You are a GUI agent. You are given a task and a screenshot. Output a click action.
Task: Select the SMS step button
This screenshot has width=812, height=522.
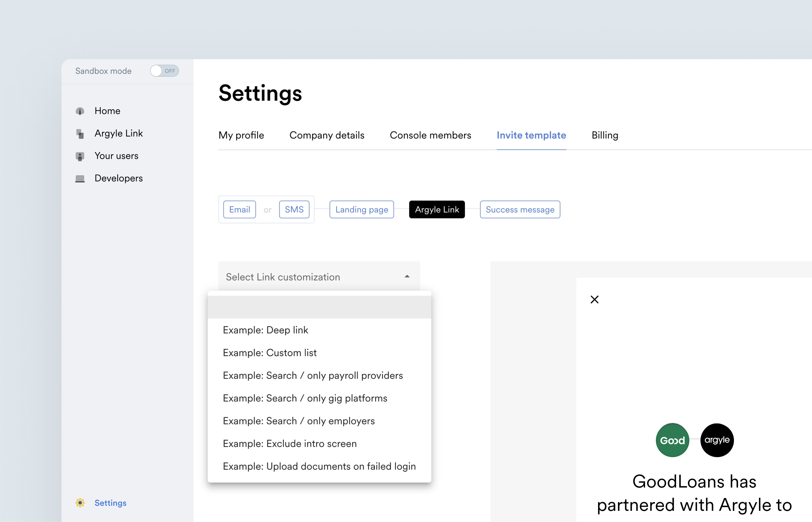pos(294,209)
